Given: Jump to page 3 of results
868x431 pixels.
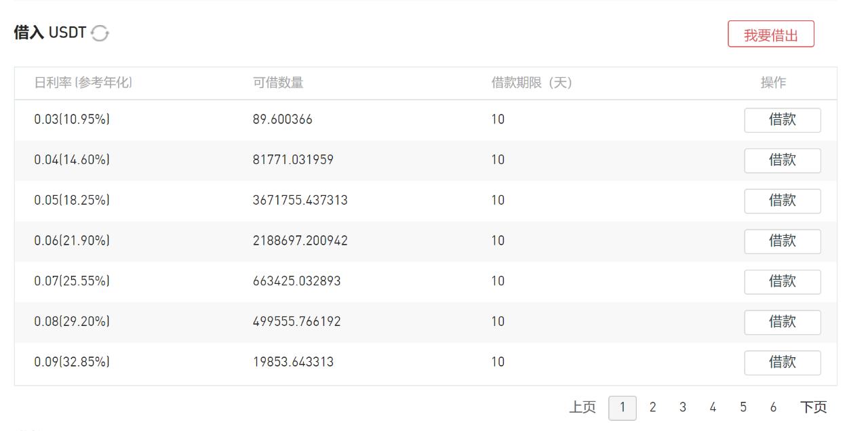Looking at the screenshot, I should pos(682,407).
